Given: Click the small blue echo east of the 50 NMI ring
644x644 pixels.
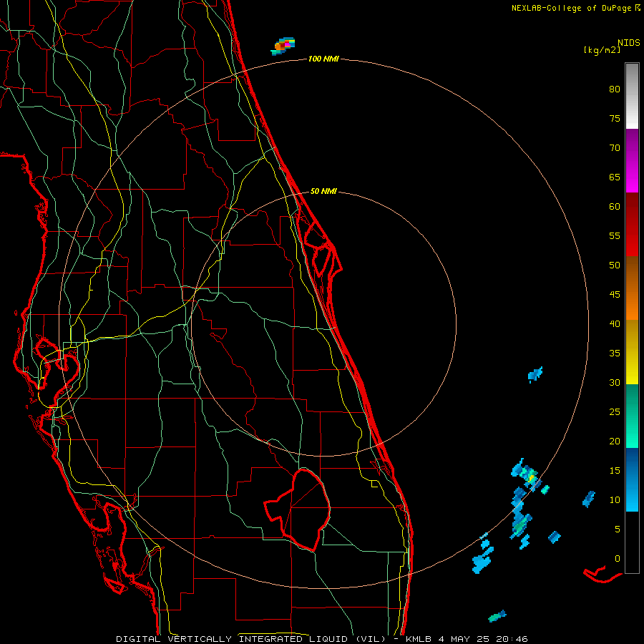Looking at the screenshot, I should click(x=535, y=374).
